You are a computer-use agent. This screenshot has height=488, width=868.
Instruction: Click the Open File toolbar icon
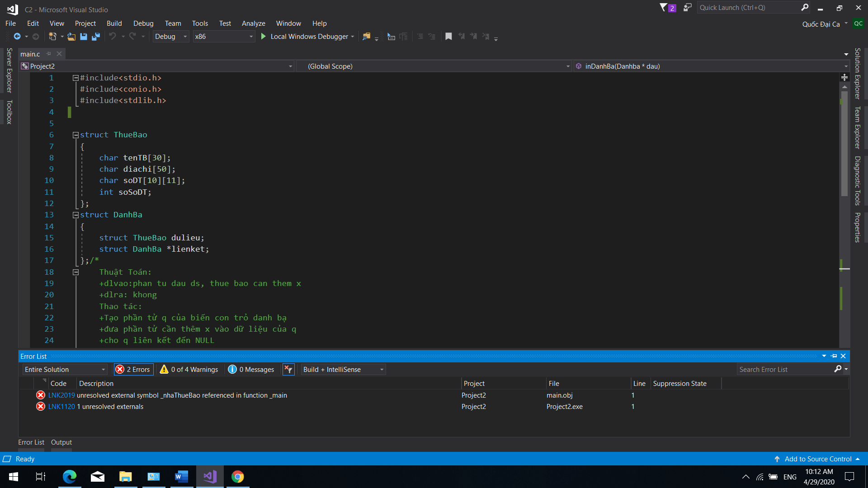pyautogui.click(x=71, y=37)
